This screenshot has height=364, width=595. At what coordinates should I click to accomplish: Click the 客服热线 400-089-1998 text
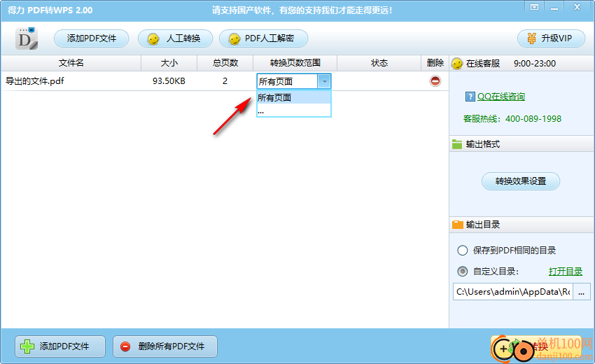click(512, 119)
